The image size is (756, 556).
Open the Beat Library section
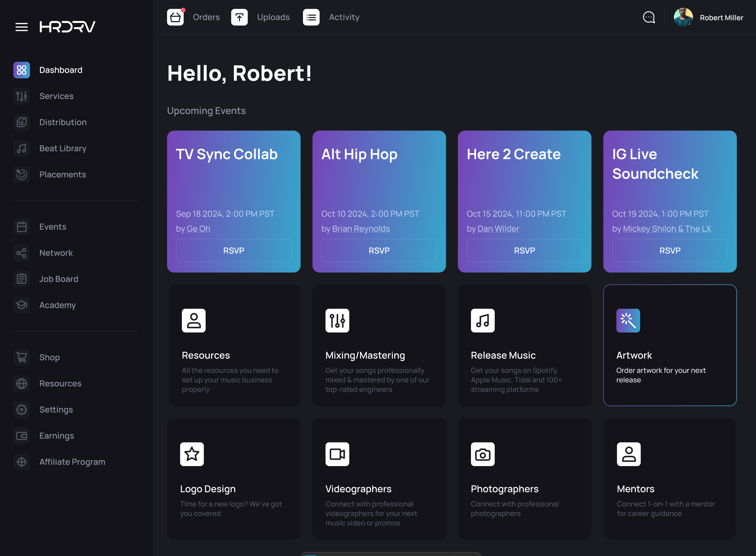(x=63, y=148)
